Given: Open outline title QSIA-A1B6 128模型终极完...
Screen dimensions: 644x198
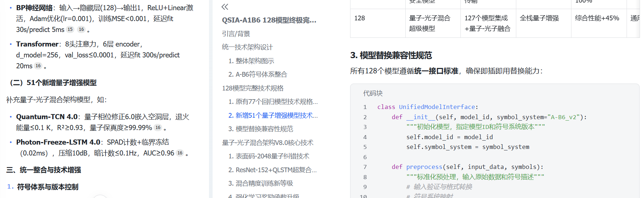Looking at the screenshot, I should pyautogui.click(x=269, y=20).
